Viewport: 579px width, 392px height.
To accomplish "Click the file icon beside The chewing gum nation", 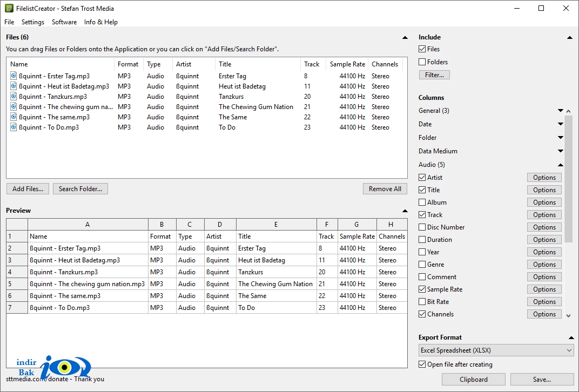I will coord(14,107).
